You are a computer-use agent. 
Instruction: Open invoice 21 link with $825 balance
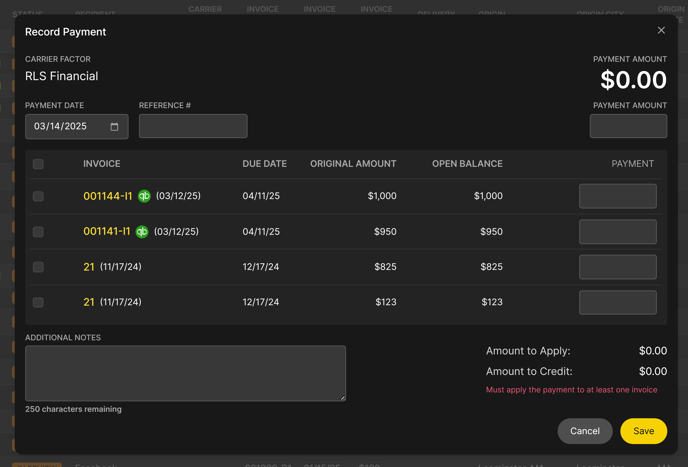89,267
